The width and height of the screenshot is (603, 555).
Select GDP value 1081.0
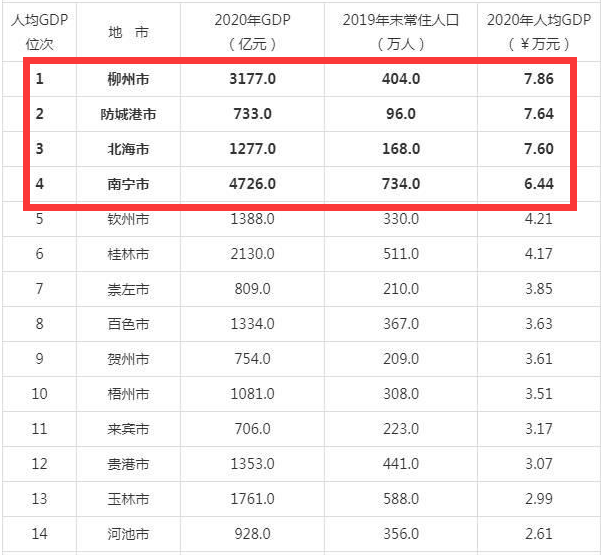(x=252, y=394)
